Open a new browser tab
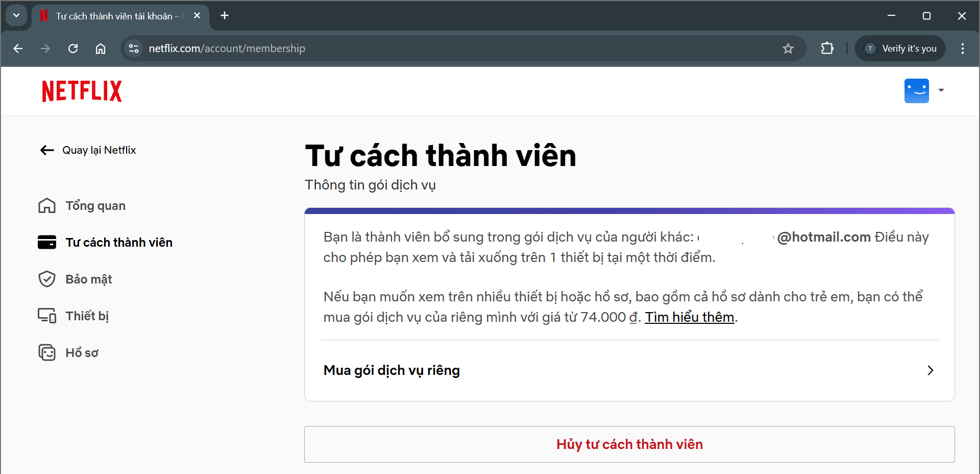The height and width of the screenshot is (474, 980). coord(225,16)
